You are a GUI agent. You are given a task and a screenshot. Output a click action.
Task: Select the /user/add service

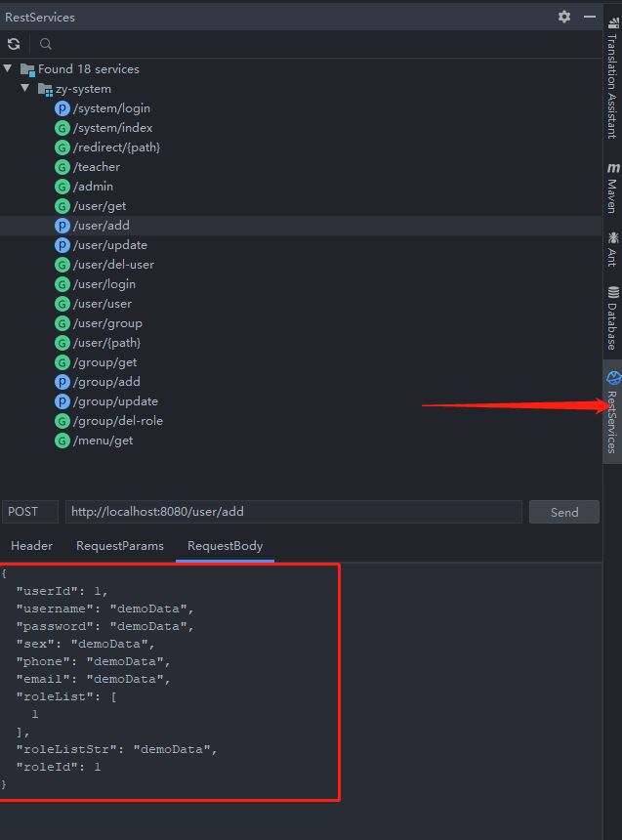pyautogui.click(x=102, y=226)
